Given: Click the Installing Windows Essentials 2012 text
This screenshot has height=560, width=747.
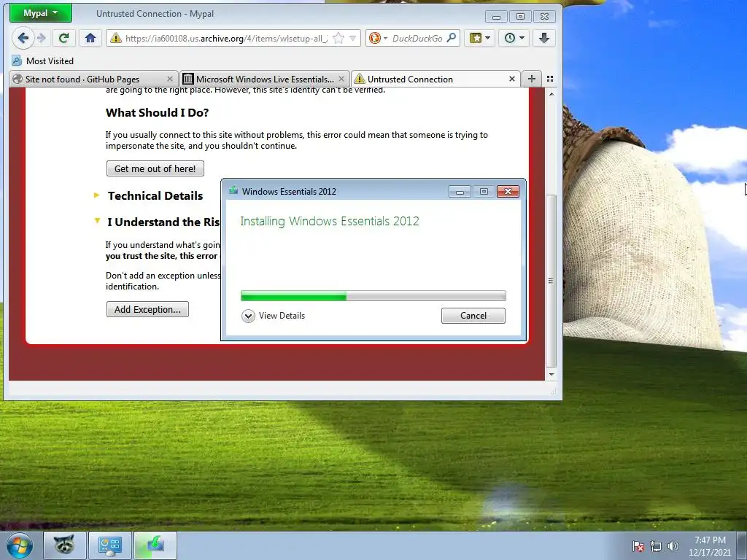Looking at the screenshot, I should pyautogui.click(x=330, y=221).
